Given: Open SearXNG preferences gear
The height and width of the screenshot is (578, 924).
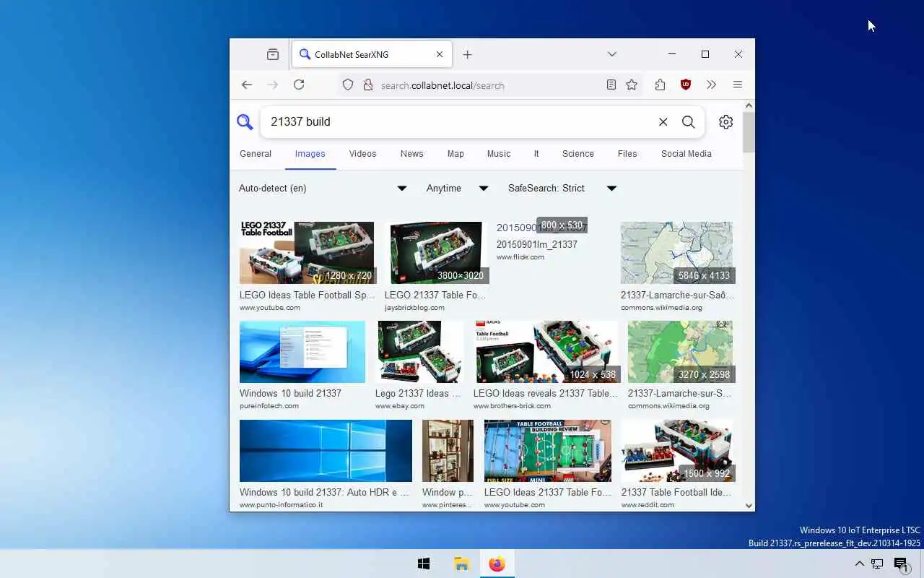Looking at the screenshot, I should (725, 122).
